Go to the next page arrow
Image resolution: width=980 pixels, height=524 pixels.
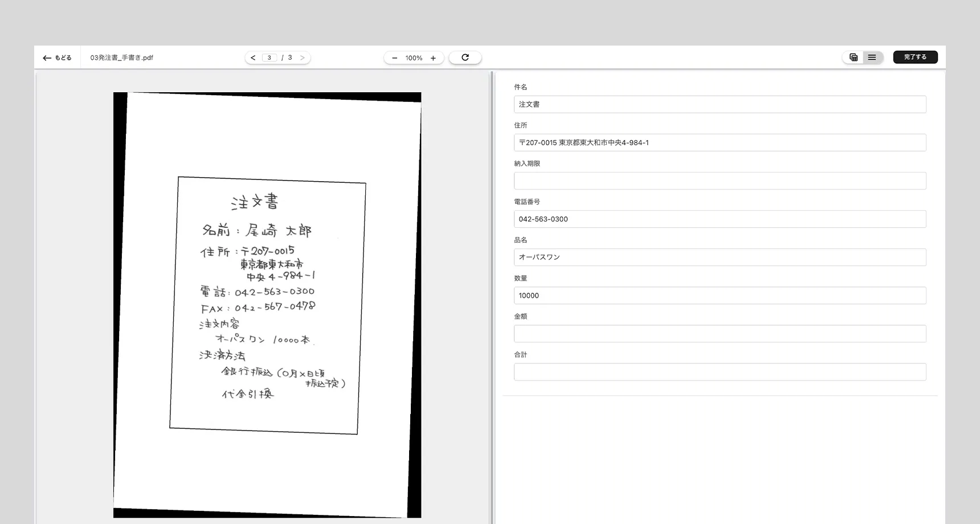302,58
